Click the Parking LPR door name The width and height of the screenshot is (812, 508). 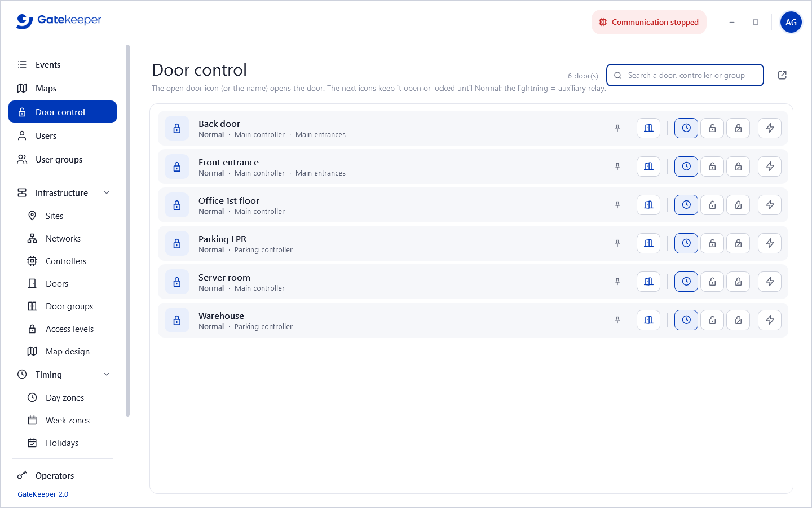222,239
